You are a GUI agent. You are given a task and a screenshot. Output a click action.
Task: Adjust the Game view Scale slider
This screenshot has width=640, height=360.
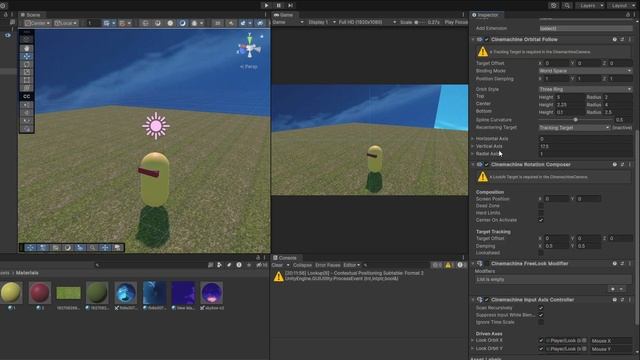(x=420, y=22)
